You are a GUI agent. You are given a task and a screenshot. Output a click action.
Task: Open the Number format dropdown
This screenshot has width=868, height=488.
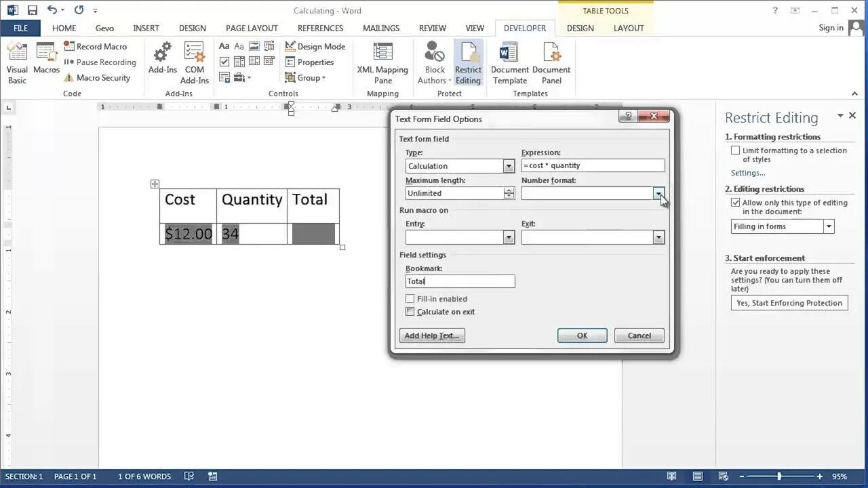[658, 193]
